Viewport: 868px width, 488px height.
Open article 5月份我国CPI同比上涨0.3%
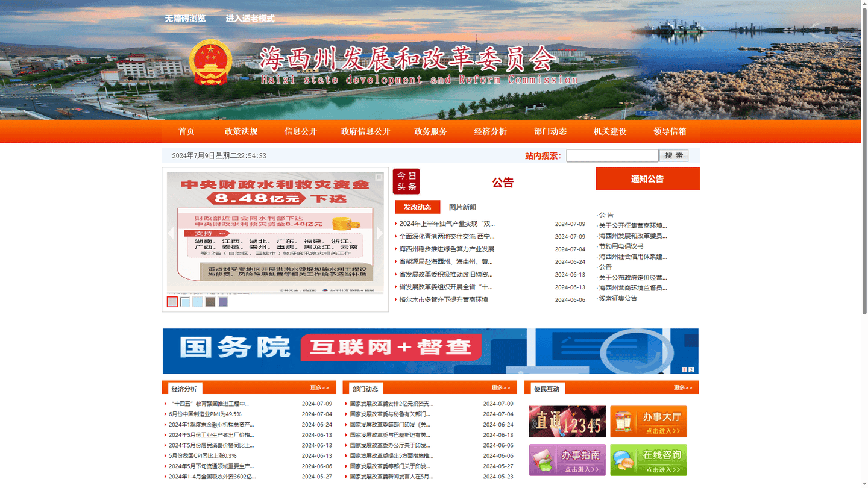point(203,455)
